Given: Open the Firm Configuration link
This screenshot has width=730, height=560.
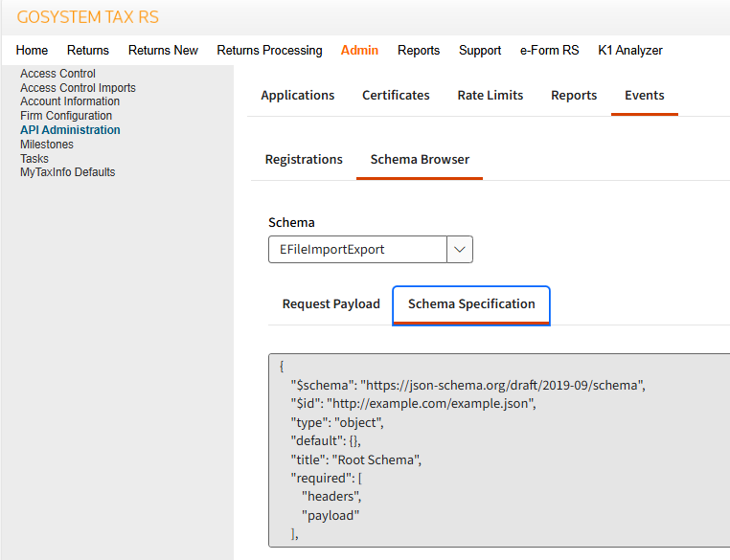Looking at the screenshot, I should pos(66,116).
